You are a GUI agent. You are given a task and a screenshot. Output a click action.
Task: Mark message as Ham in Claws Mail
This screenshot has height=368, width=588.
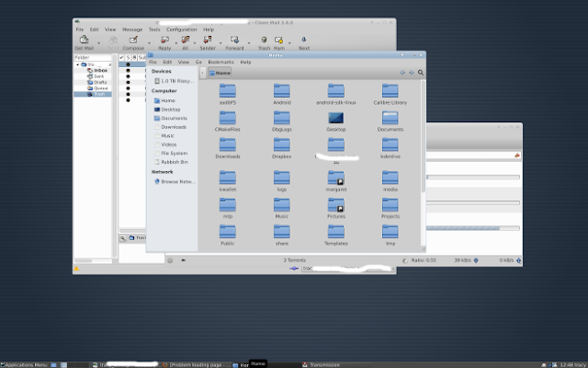tap(278, 43)
